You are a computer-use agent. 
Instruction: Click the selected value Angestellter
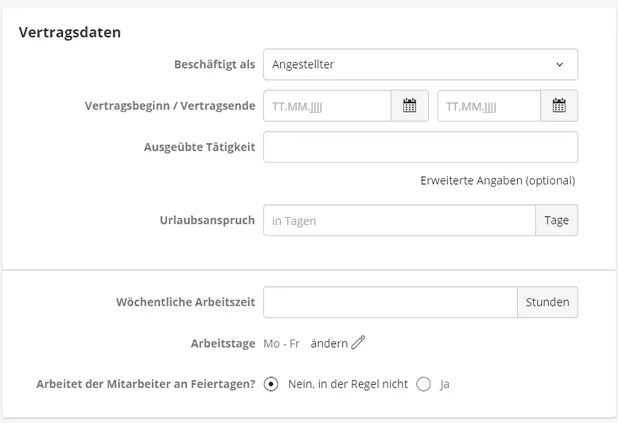point(304,65)
